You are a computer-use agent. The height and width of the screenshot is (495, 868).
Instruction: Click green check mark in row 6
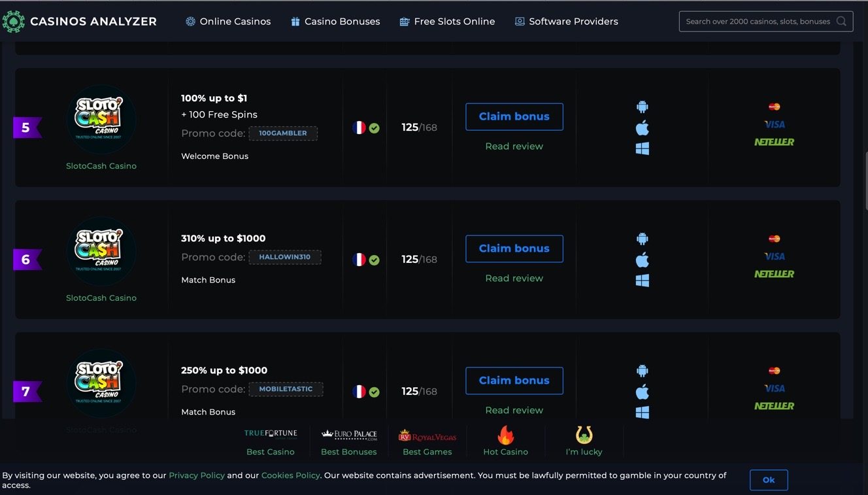(x=374, y=260)
